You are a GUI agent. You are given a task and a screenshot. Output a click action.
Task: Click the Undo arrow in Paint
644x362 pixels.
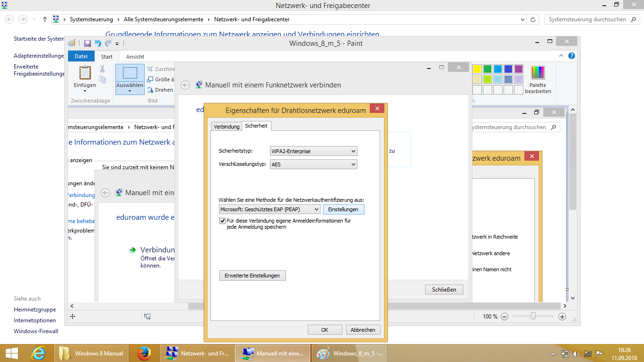pyautogui.click(x=98, y=43)
